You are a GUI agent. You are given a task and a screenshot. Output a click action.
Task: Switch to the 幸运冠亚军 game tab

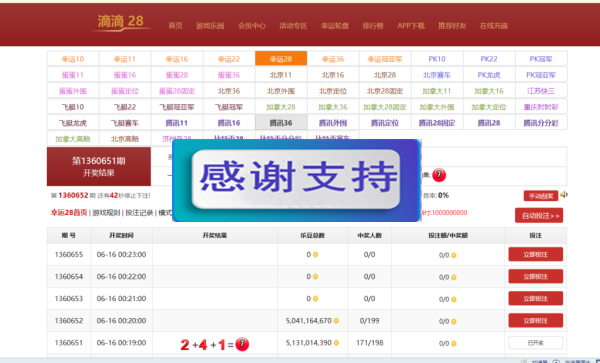(385, 59)
